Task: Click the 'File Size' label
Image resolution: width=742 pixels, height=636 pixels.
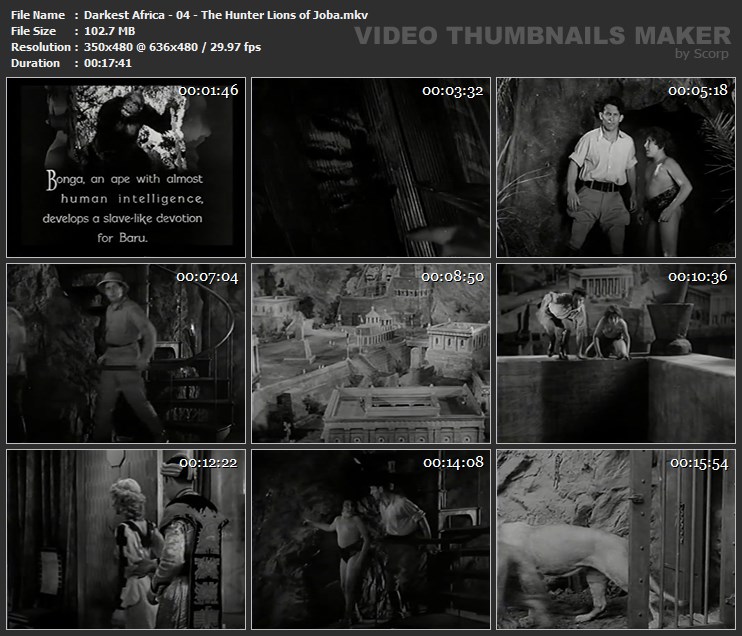Action: [33, 31]
